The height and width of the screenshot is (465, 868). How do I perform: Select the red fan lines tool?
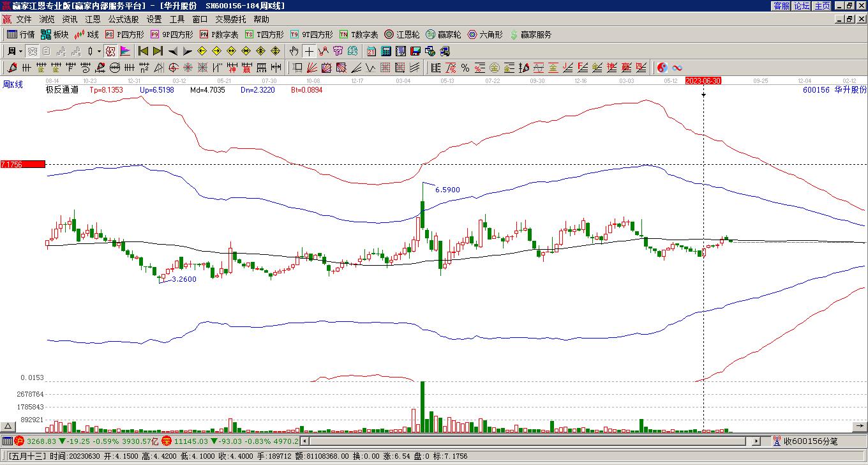[x=312, y=68]
